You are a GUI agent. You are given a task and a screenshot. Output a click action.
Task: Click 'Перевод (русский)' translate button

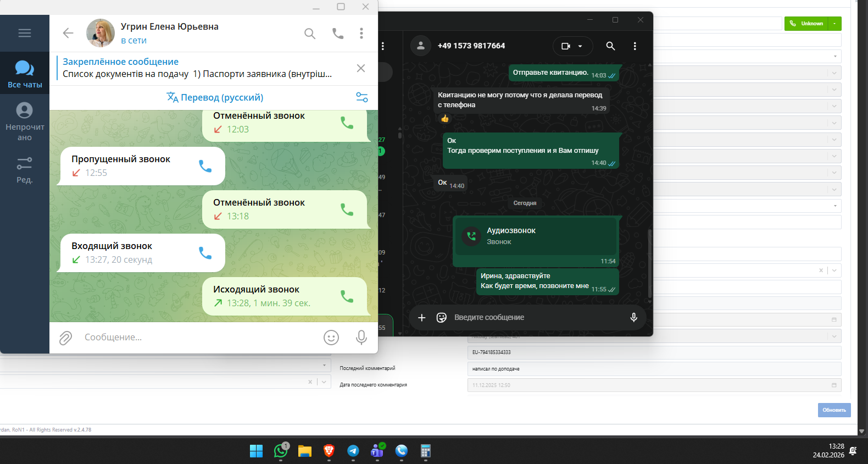click(x=215, y=97)
